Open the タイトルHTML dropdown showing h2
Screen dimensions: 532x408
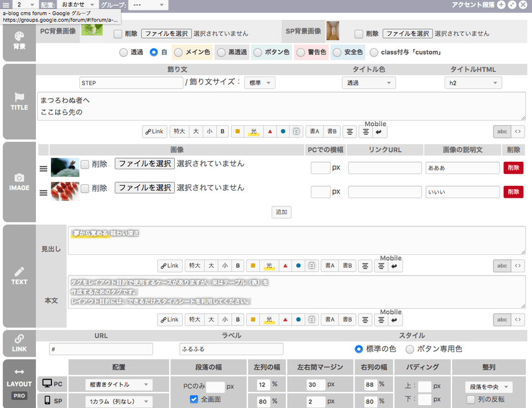tap(472, 82)
